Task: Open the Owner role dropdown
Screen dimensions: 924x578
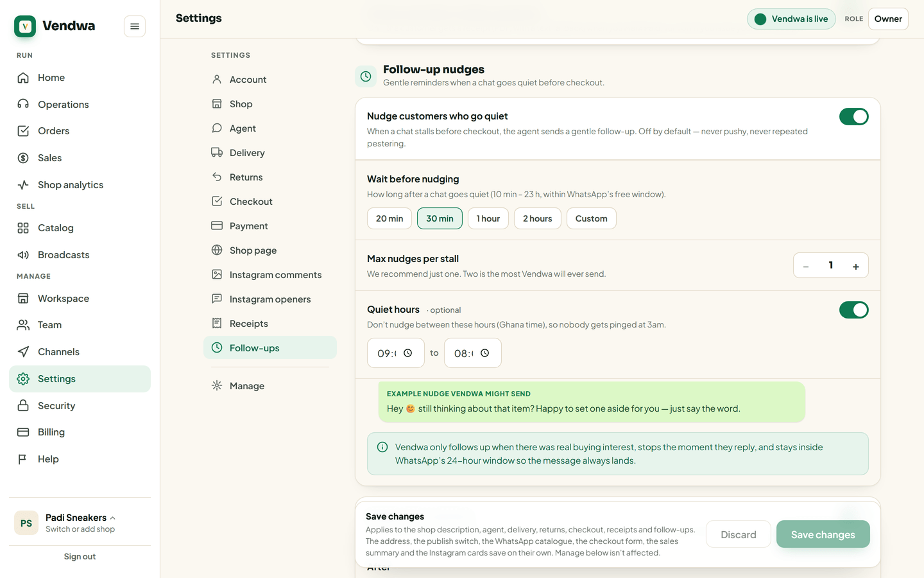Action: (x=888, y=19)
